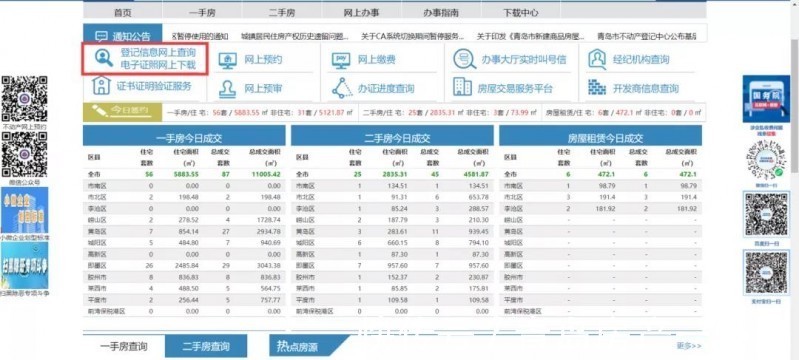799x360 pixels.
Task: Open the 首页 navigation tab
Action: (123, 13)
